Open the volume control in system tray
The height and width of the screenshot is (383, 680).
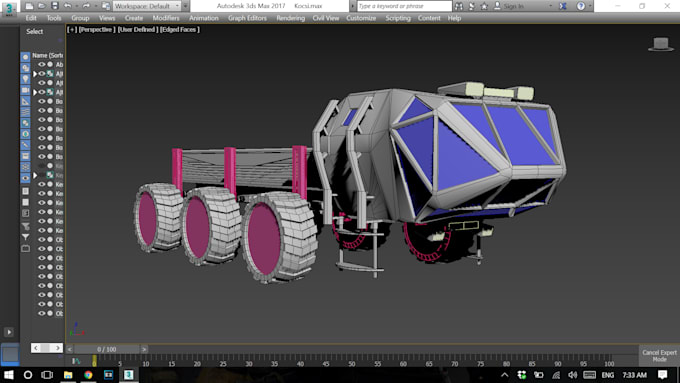pos(572,375)
